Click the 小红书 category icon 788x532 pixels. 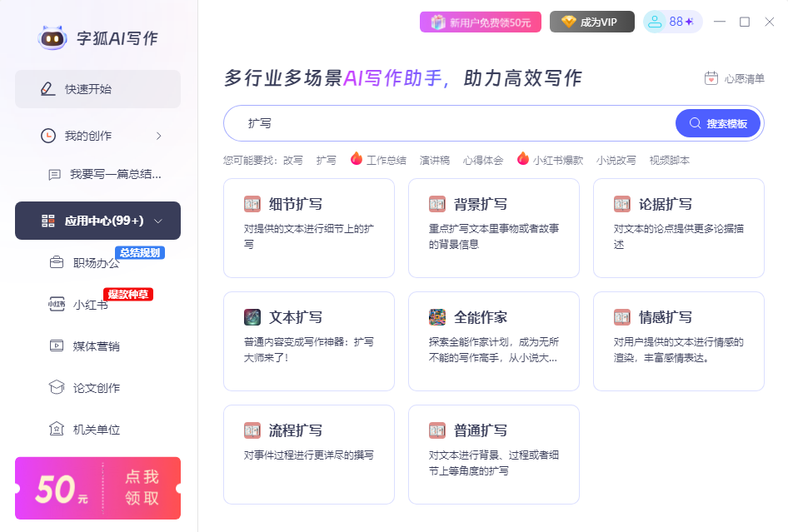(x=57, y=304)
